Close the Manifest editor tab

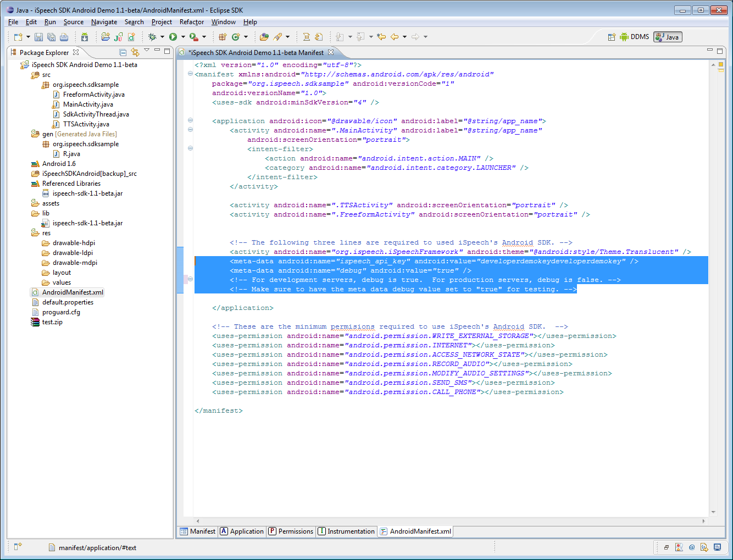coord(331,52)
